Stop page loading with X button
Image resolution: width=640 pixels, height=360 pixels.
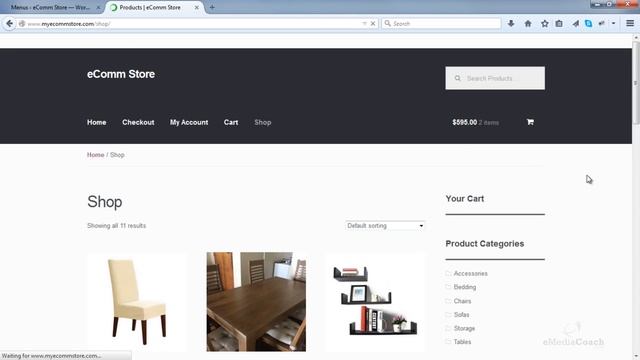[x=373, y=24]
